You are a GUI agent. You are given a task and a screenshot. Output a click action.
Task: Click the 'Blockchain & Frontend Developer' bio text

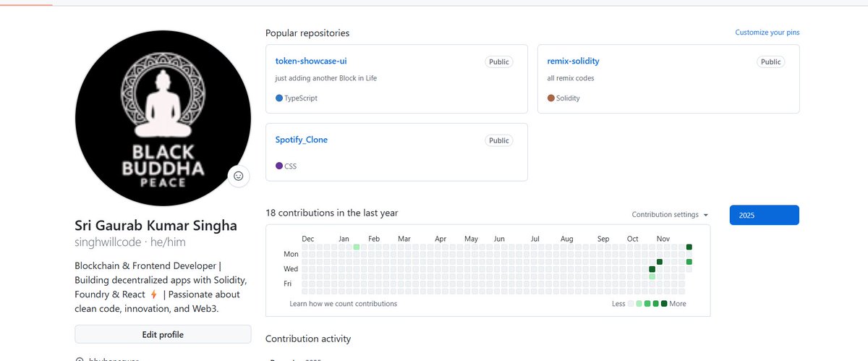point(148,266)
